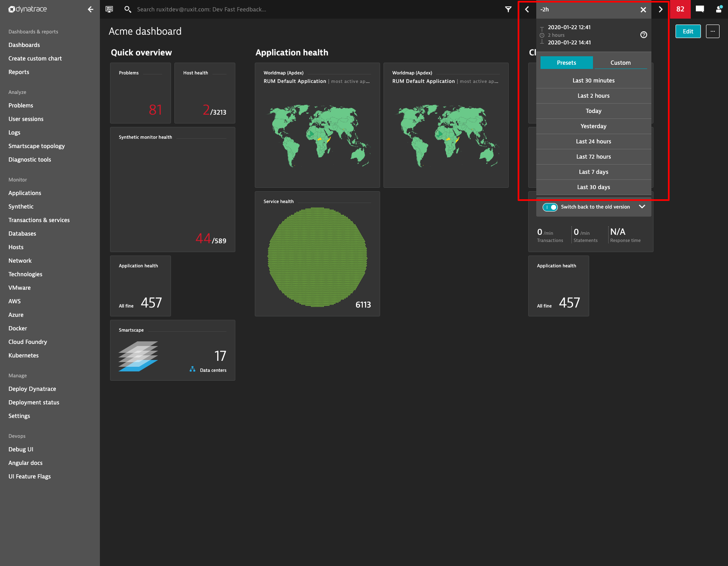This screenshot has height=566, width=728.
Task: Click start time 2020-01-22 12:41
Action: click(x=569, y=27)
